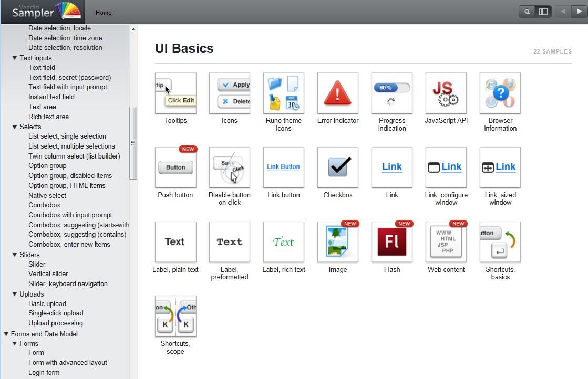588x379 pixels.
Task: Click the sidebar vertical scrollbar thumb
Action: [x=133, y=143]
